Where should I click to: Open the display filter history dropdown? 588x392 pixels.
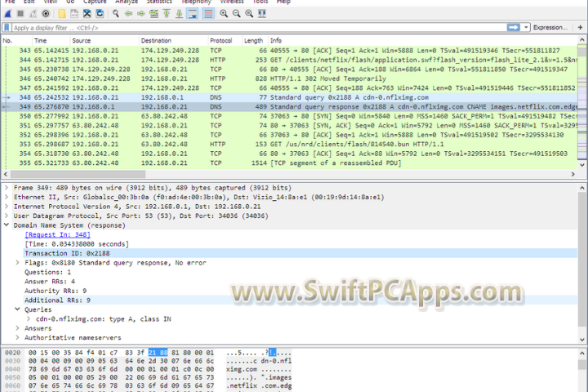[x=526, y=28]
